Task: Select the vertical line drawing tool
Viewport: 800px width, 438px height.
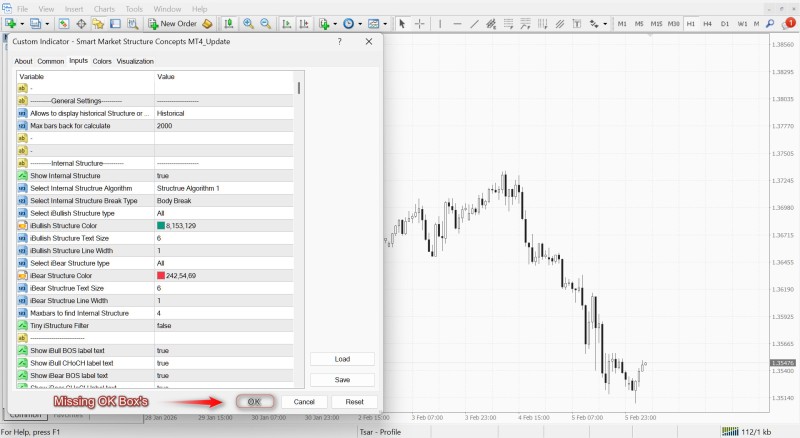Action: (x=440, y=23)
